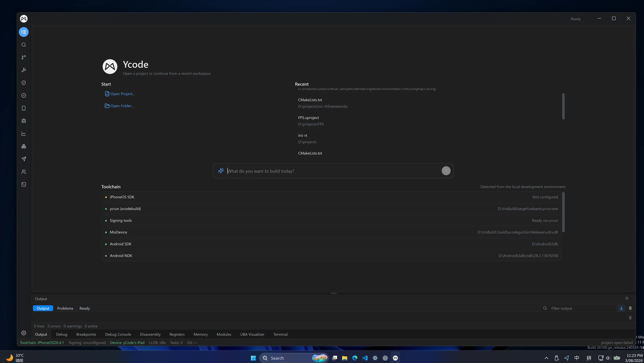Open the search magnifier sidebar icon
This screenshot has width=644, height=363.
point(24,45)
